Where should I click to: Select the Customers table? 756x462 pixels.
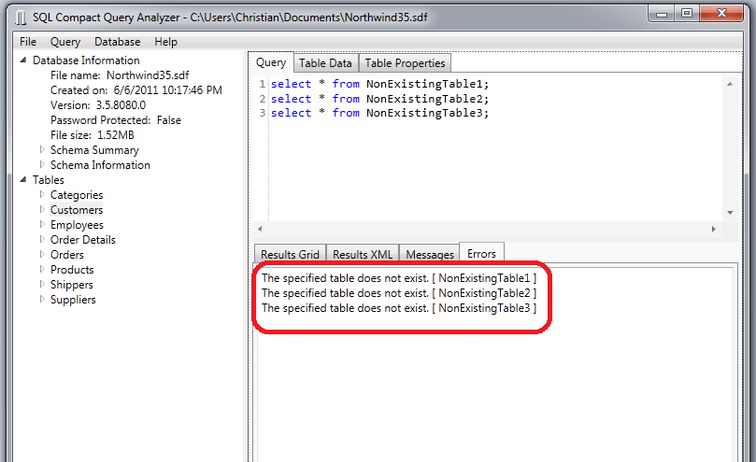[x=76, y=210]
